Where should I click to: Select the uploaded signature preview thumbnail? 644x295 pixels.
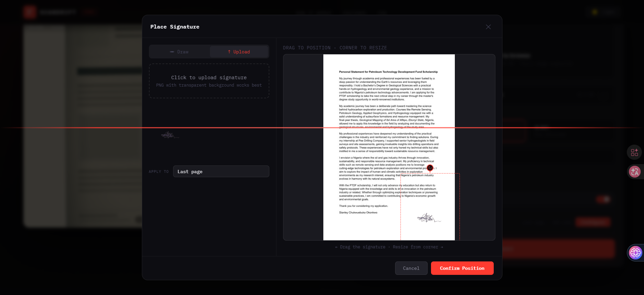[x=170, y=135]
